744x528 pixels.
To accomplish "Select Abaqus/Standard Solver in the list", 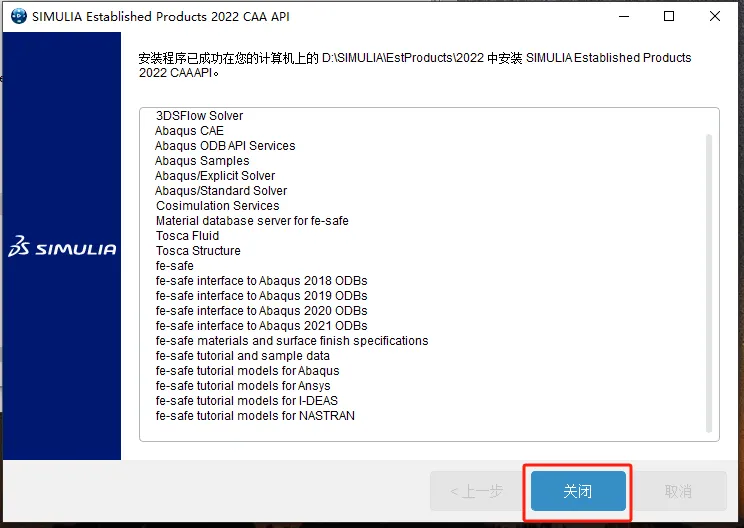I will [221, 191].
